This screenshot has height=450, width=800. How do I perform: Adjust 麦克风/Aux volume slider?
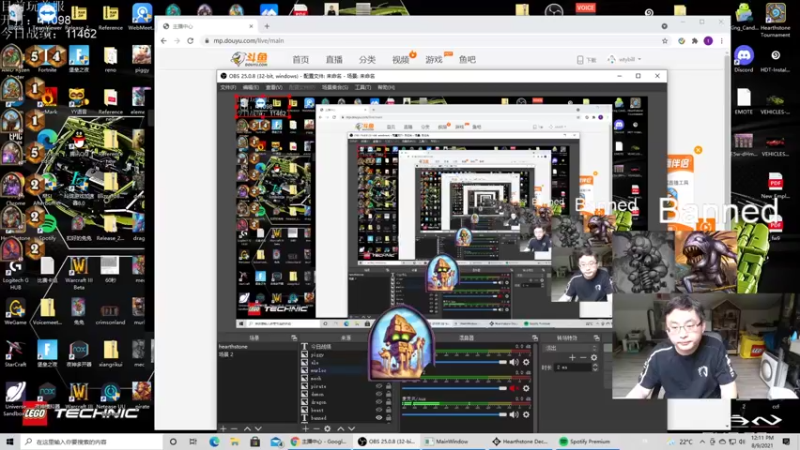click(x=454, y=414)
